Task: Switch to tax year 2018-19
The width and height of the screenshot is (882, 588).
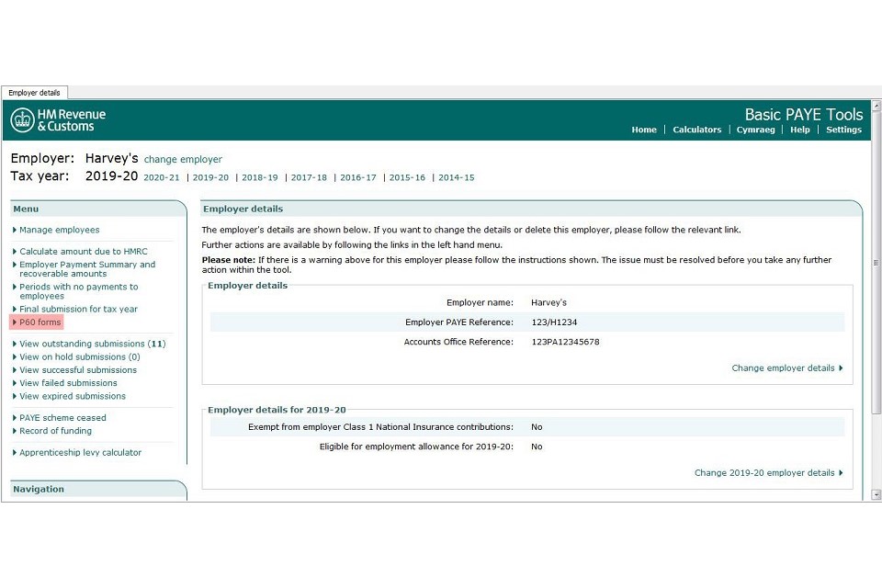Action: [x=260, y=177]
